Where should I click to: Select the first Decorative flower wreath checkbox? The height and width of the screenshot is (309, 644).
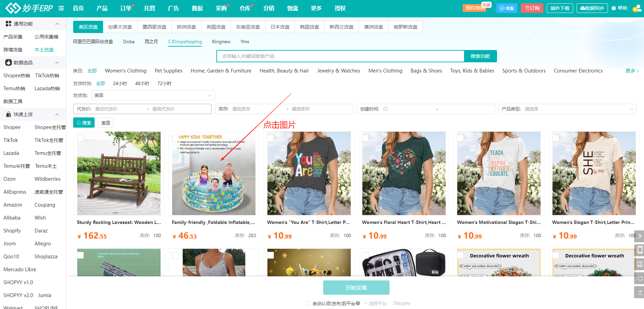[x=460, y=255]
